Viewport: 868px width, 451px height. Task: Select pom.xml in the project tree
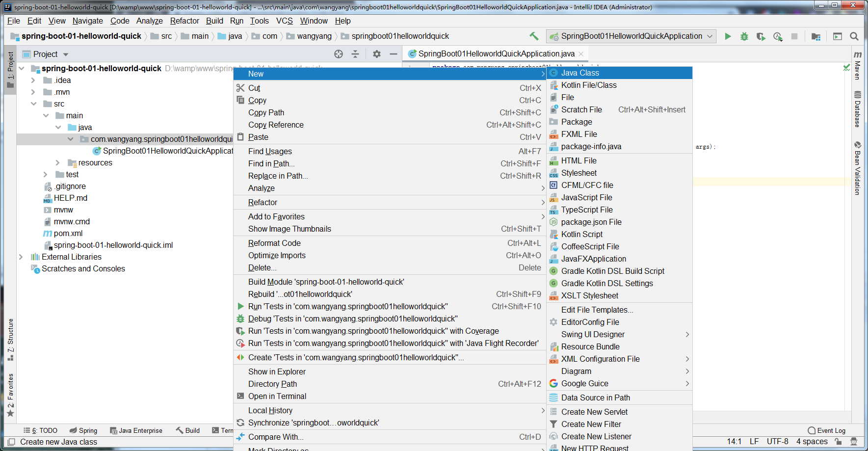68,233
